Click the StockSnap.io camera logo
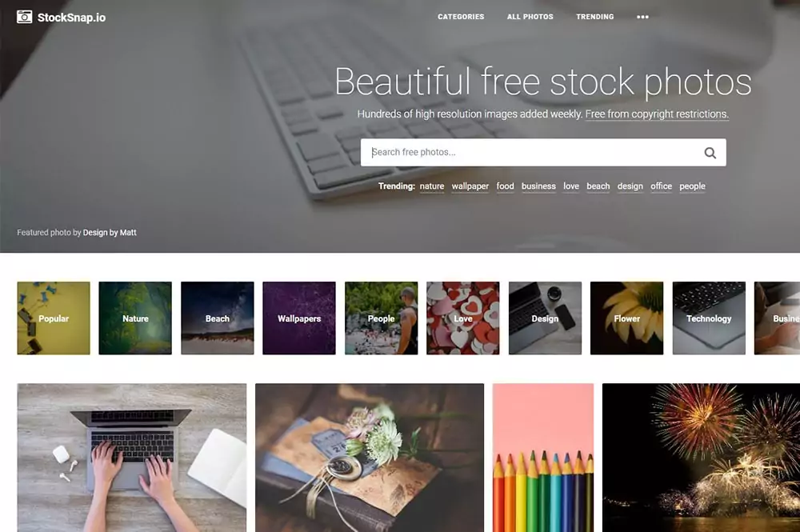 pyautogui.click(x=25, y=17)
